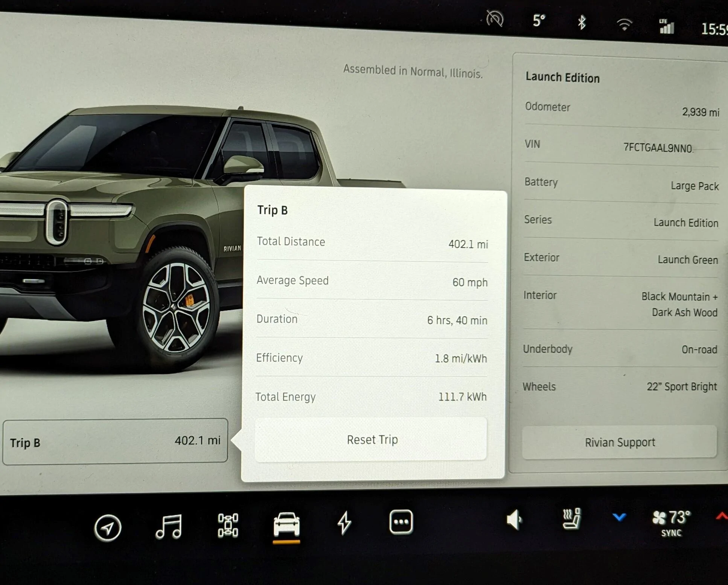Click the Rivian Support button
The width and height of the screenshot is (728, 585).
point(620,442)
